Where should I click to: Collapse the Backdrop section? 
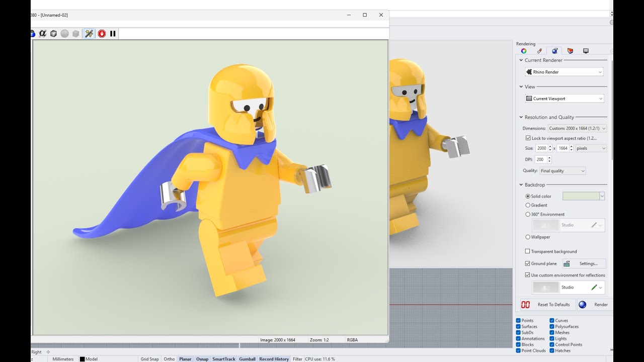click(x=521, y=185)
